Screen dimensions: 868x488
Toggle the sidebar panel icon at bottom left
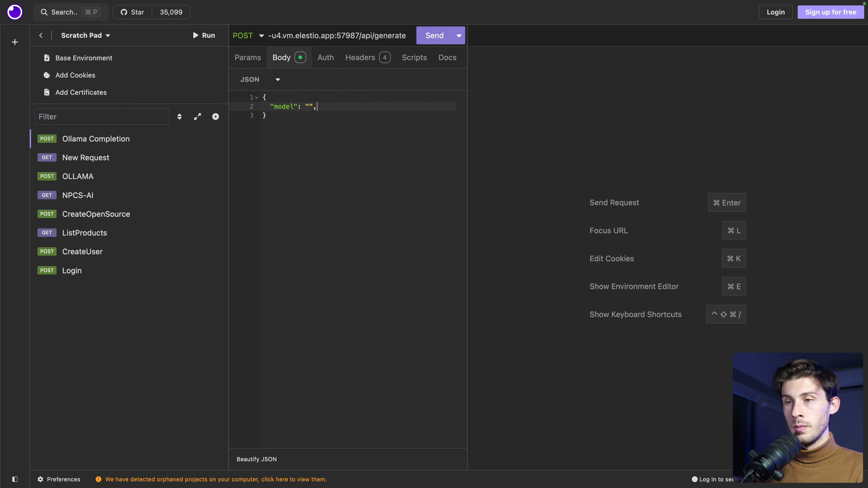(15, 479)
